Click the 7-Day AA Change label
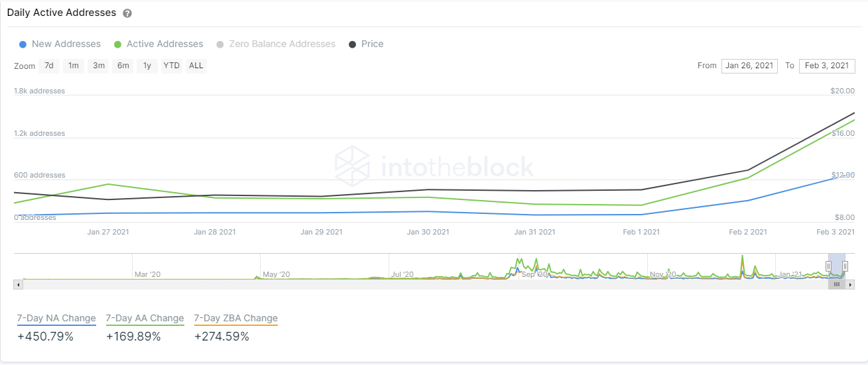 click(145, 319)
